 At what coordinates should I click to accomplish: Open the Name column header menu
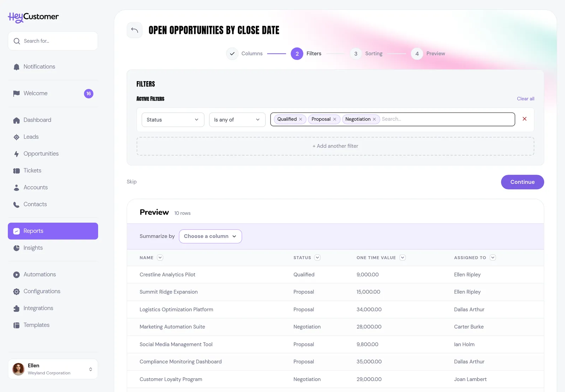point(160,258)
